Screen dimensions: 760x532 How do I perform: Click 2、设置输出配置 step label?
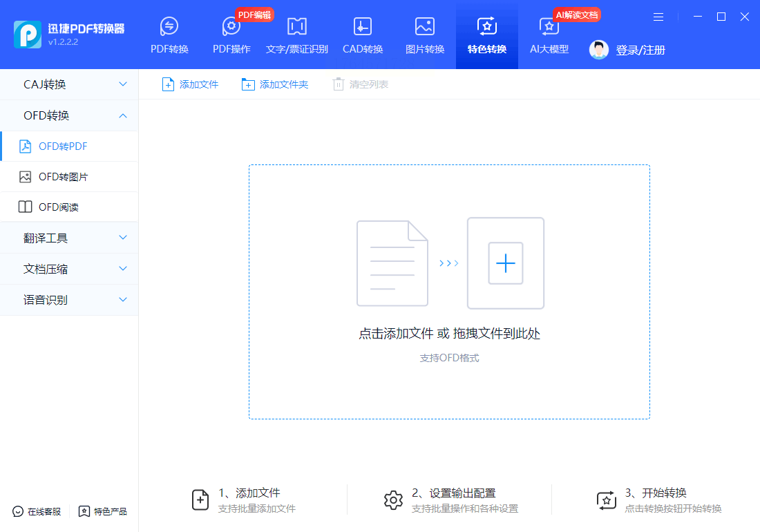(454, 493)
